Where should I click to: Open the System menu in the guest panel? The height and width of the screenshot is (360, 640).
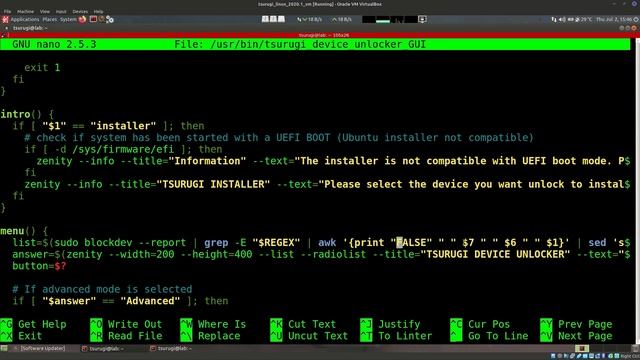point(68,19)
